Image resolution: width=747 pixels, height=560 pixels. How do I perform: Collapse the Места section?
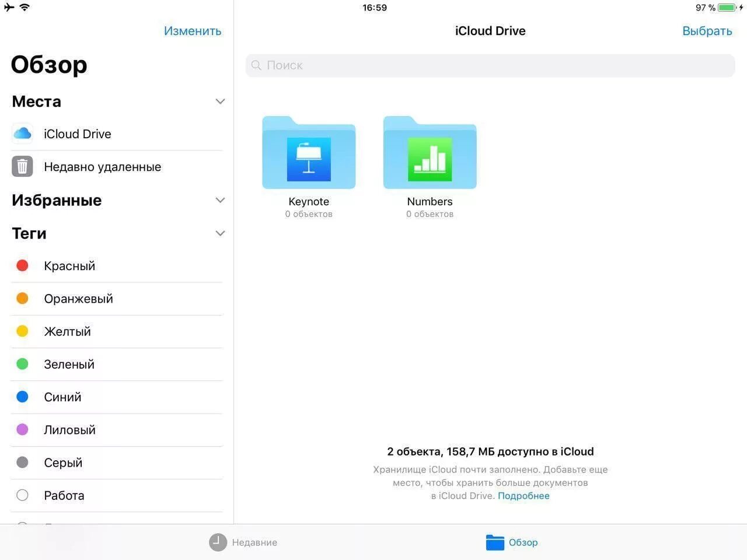click(x=220, y=101)
